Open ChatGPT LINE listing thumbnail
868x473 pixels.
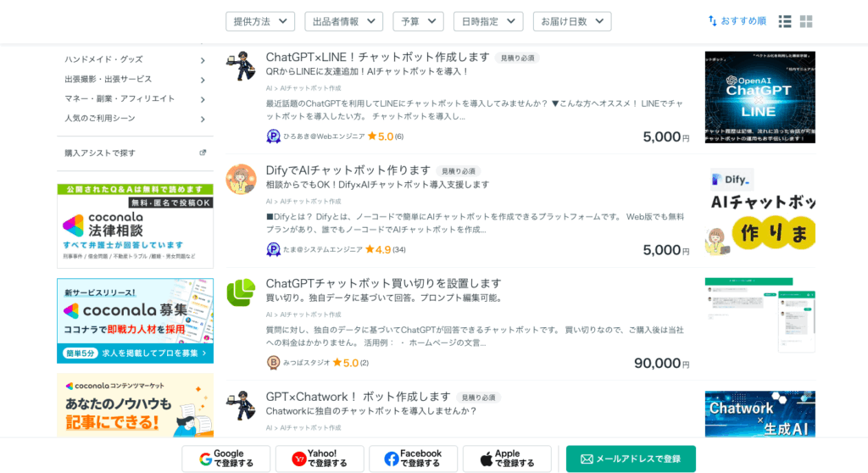pos(759,97)
